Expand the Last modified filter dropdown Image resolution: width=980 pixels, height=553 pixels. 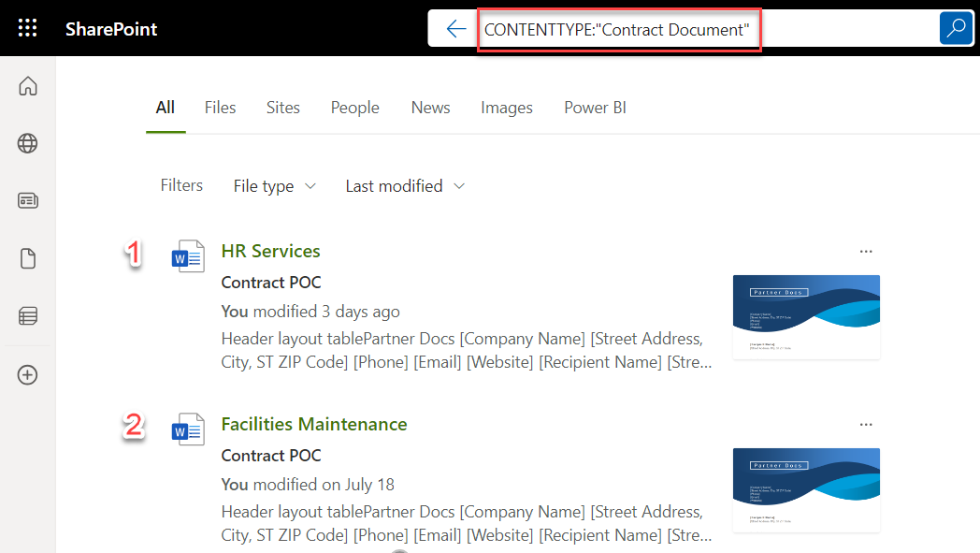(x=405, y=186)
